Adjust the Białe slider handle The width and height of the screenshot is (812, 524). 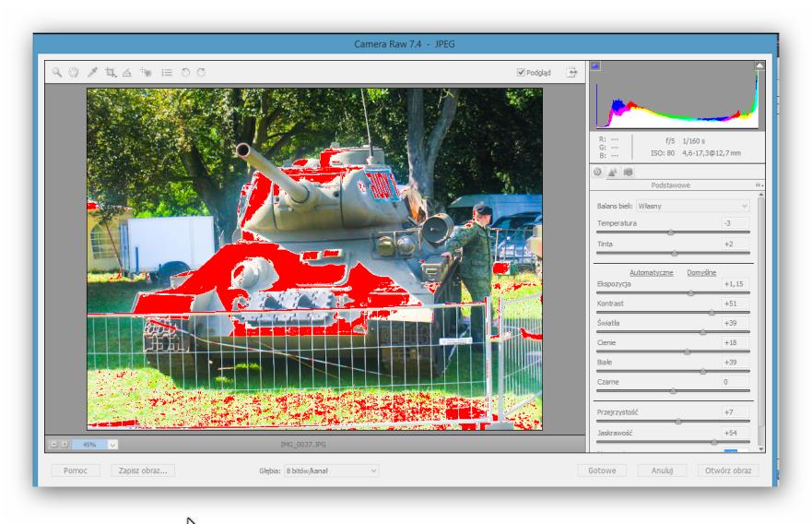703,371
